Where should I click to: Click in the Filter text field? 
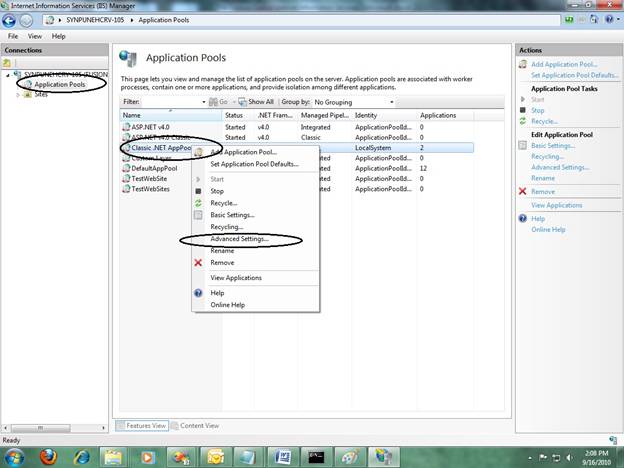pyautogui.click(x=170, y=102)
